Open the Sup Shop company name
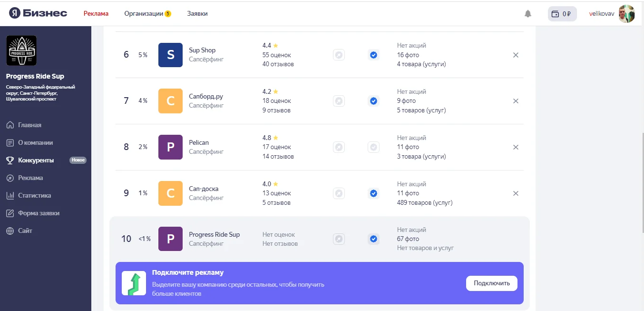 coord(202,50)
